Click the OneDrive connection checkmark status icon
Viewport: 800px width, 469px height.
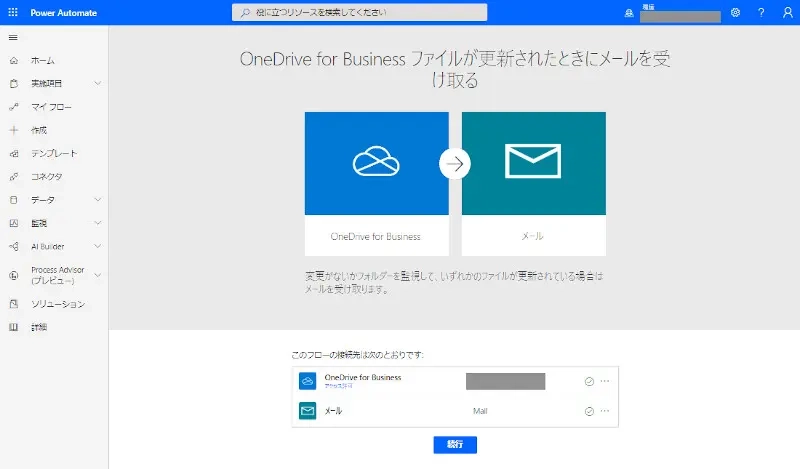pos(589,381)
